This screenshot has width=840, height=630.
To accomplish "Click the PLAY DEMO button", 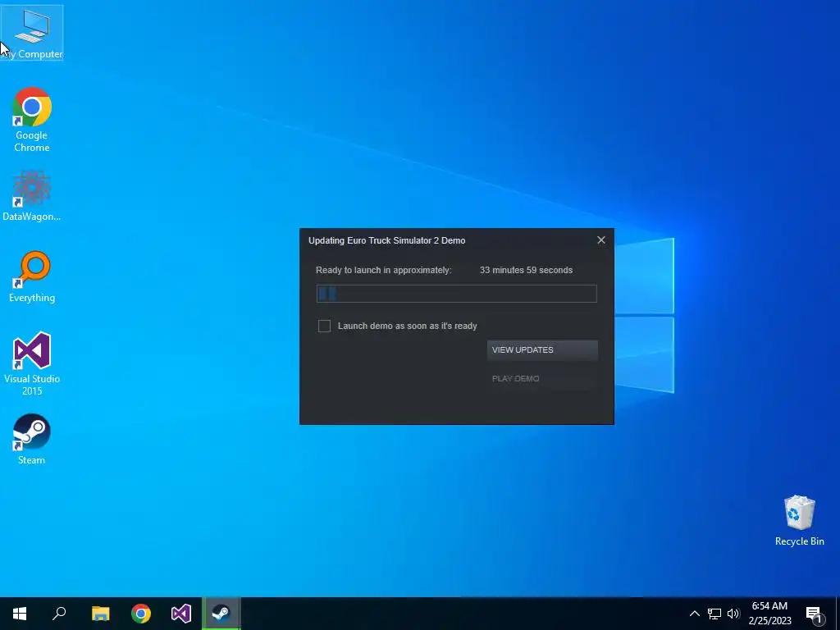I will tap(542, 379).
